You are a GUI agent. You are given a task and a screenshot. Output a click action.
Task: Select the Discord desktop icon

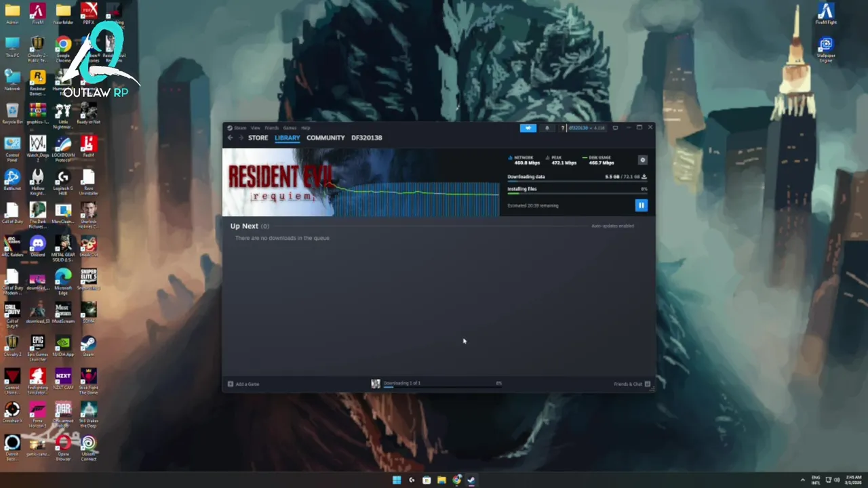[38, 247]
